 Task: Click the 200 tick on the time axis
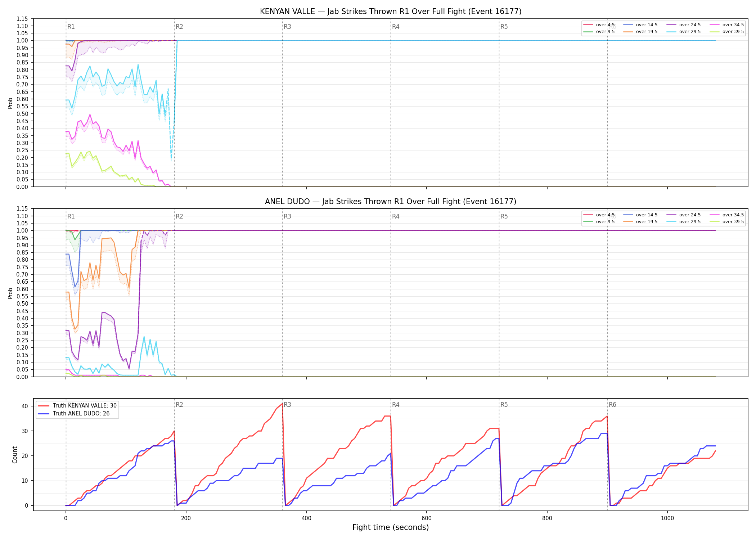click(x=186, y=518)
